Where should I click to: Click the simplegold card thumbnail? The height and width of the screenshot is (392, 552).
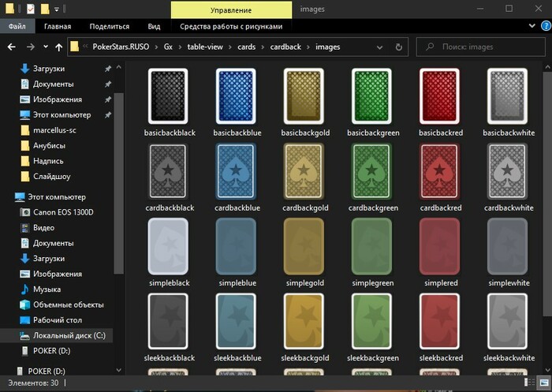click(x=304, y=246)
